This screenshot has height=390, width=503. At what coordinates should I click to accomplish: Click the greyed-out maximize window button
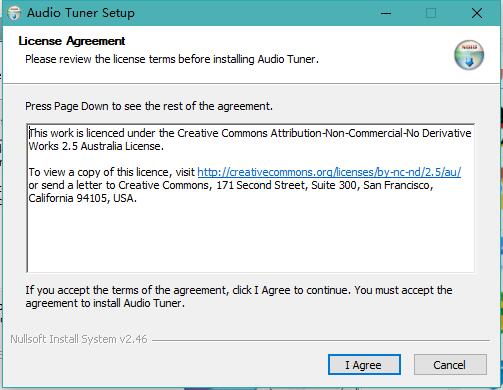431,13
